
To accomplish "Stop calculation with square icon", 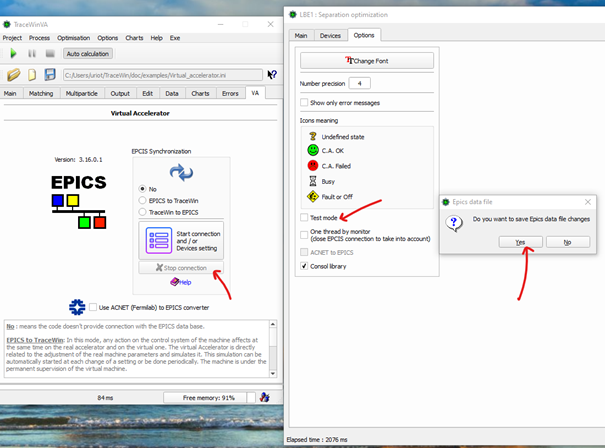I will coord(50,54).
